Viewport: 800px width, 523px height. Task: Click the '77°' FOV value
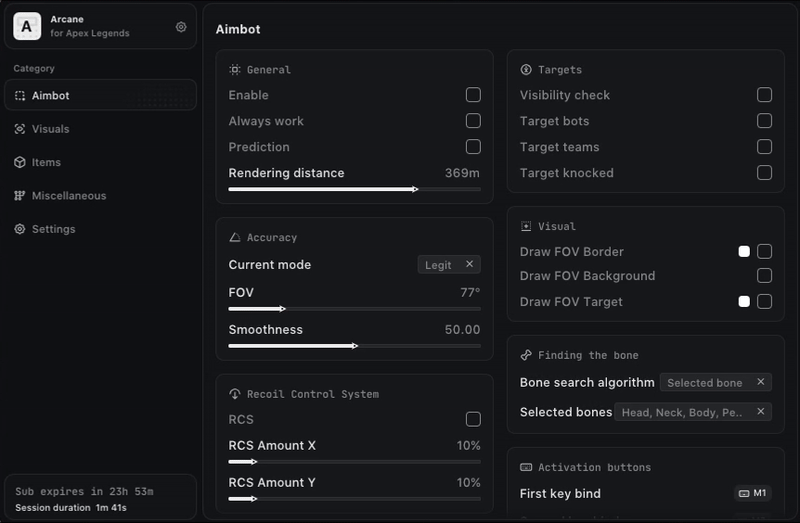[470, 292]
